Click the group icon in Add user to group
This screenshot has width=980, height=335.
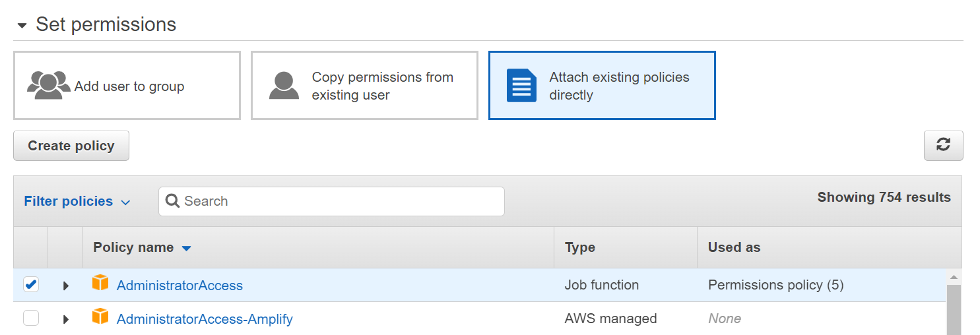click(x=49, y=85)
